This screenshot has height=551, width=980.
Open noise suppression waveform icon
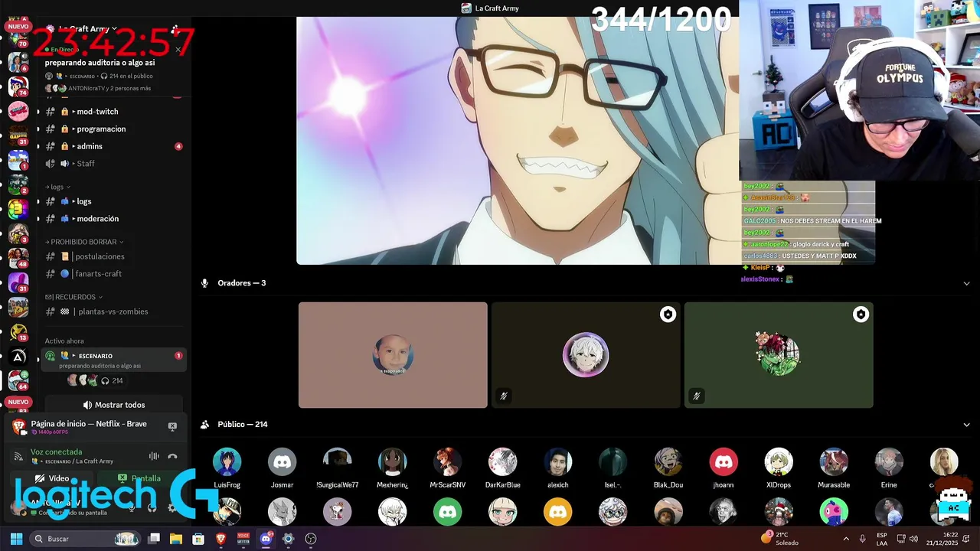[154, 456]
